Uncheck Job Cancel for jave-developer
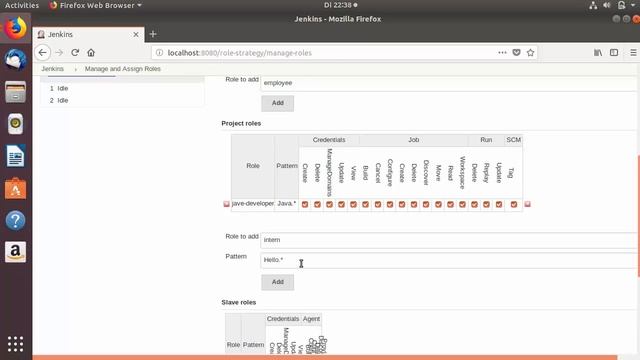The height and width of the screenshot is (360, 640). pyautogui.click(x=378, y=204)
